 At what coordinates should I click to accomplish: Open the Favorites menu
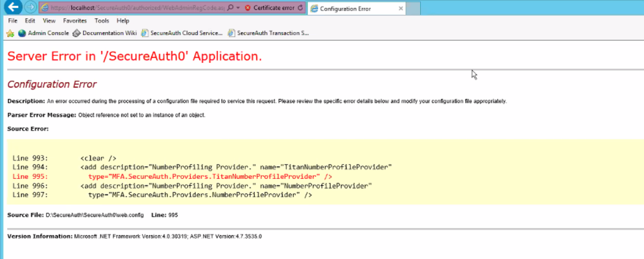click(x=75, y=21)
